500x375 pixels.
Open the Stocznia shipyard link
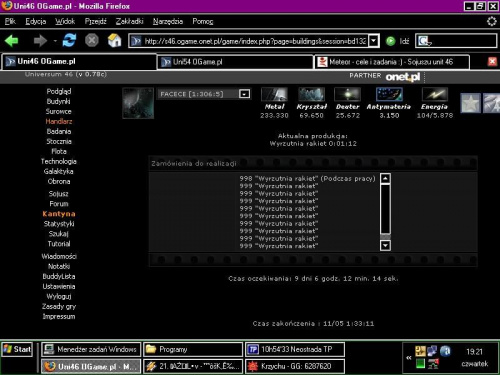(59, 141)
